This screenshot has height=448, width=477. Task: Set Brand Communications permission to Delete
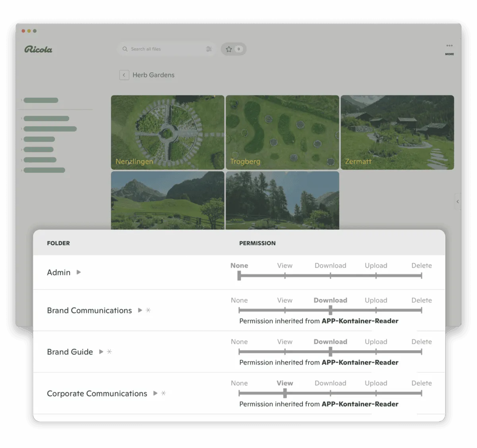tap(421, 300)
